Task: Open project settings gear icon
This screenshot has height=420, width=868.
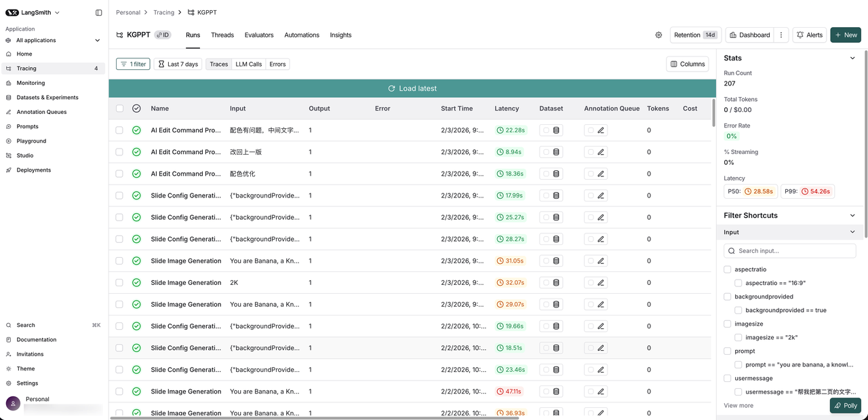Action: [658, 35]
